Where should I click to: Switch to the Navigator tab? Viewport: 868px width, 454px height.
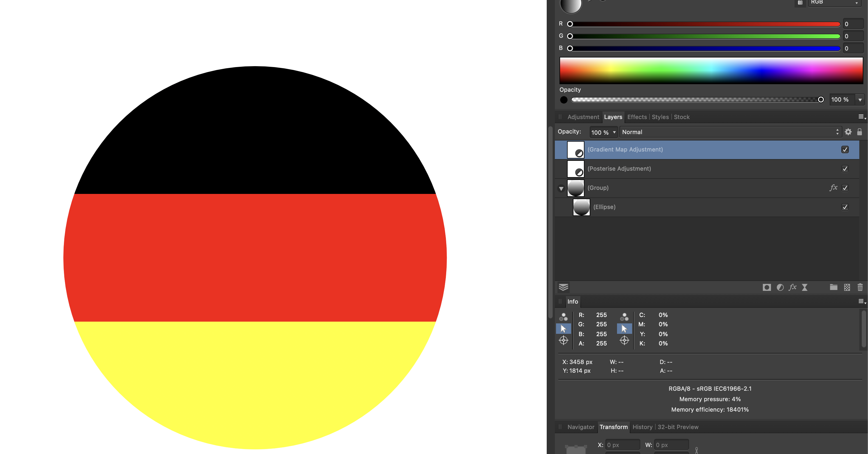(x=581, y=427)
